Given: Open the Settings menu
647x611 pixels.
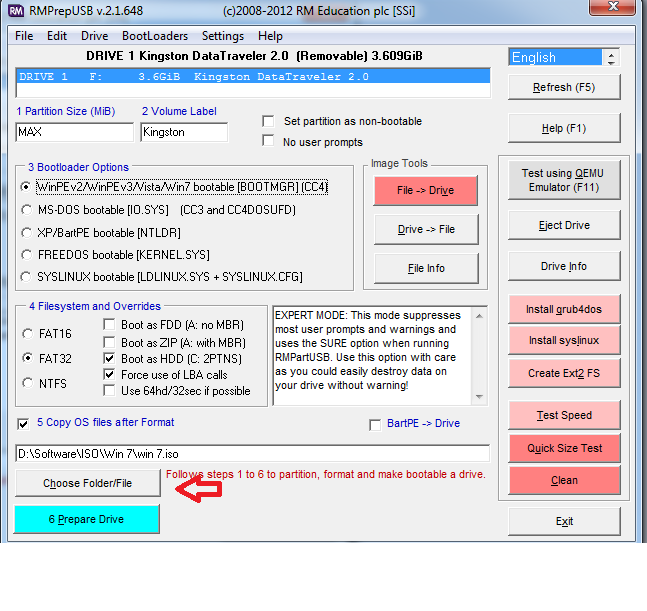Looking at the screenshot, I should tap(223, 36).
